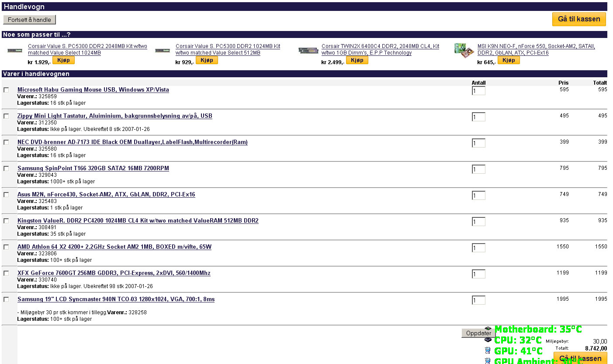This screenshot has height=364, width=613.
Task: Click Kjøp for the MSI K9N NEO-F
Action: coord(509,60)
